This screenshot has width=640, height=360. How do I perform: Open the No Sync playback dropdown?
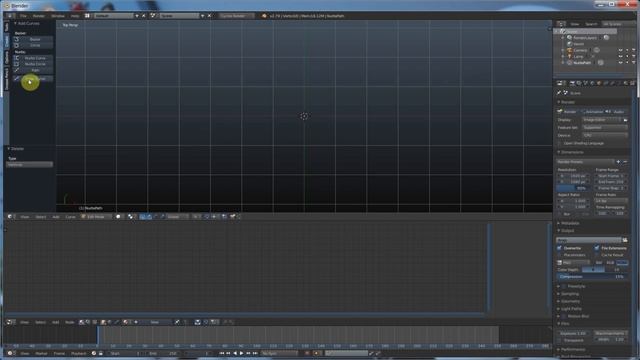[279, 353]
